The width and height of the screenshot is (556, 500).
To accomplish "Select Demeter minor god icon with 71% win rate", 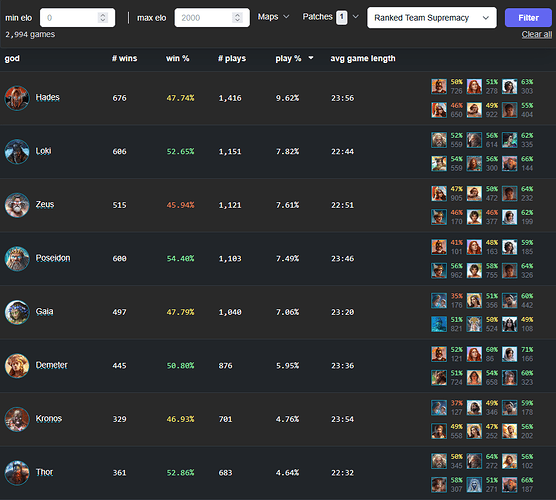I will pos(510,354).
